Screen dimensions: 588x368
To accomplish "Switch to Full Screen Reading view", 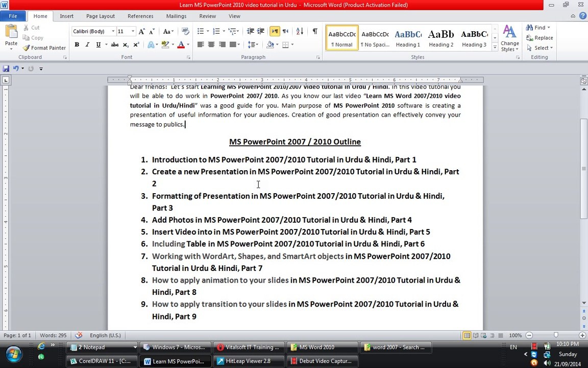I will (x=476, y=335).
